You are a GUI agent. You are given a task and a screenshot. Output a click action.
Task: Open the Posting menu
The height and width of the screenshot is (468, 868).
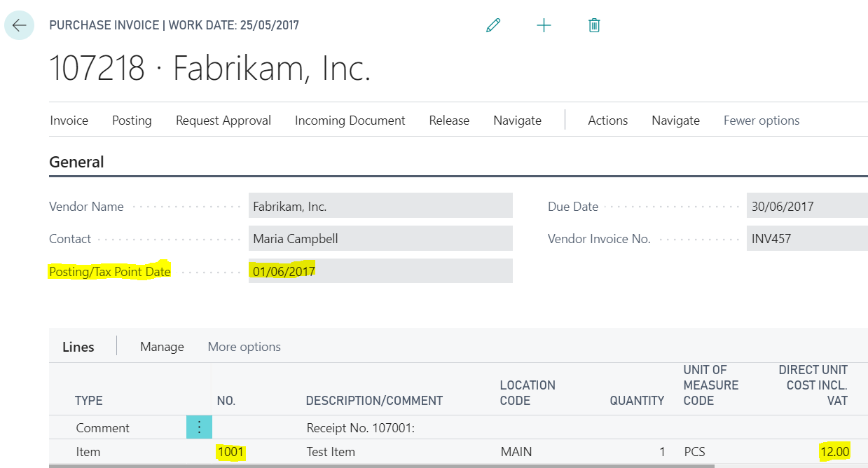tap(132, 121)
